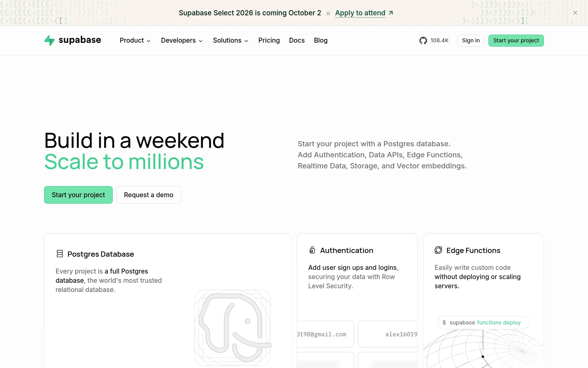This screenshot has height=368, width=588.
Task: Click Request a demo button
Action: [149, 195]
